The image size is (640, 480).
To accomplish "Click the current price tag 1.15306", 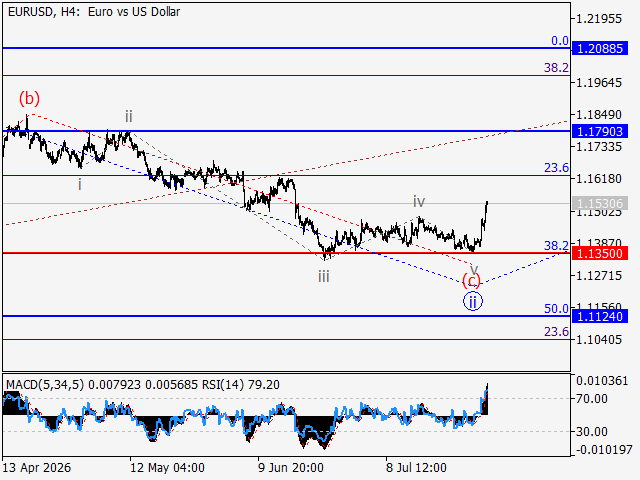I will pyautogui.click(x=600, y=203).
